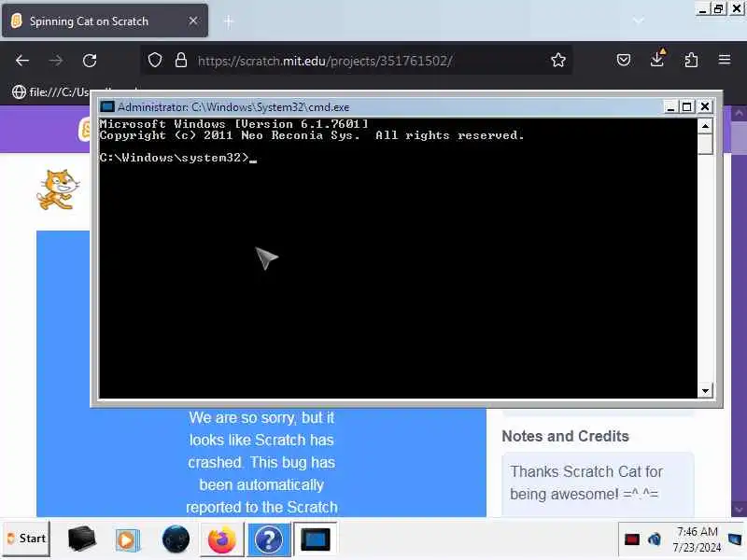Launch the media player taskbar icon
This screenshot has width=747, height=560.
click(127, 540)
